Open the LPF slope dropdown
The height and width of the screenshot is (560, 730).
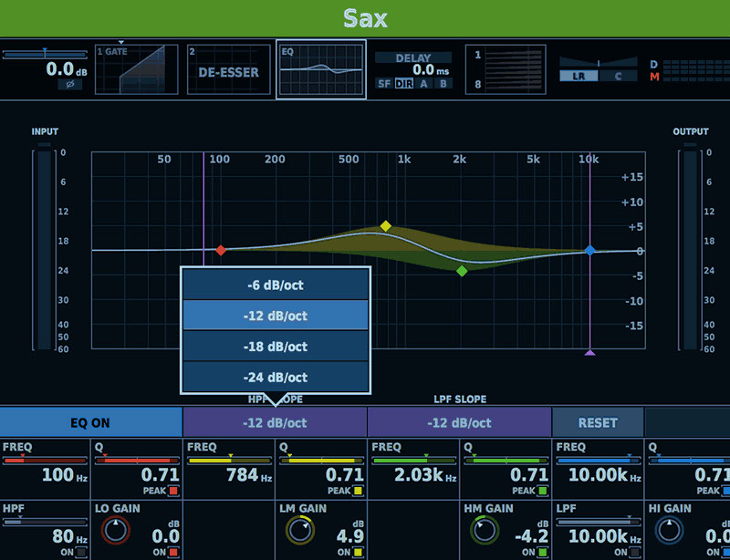(459, 422)
